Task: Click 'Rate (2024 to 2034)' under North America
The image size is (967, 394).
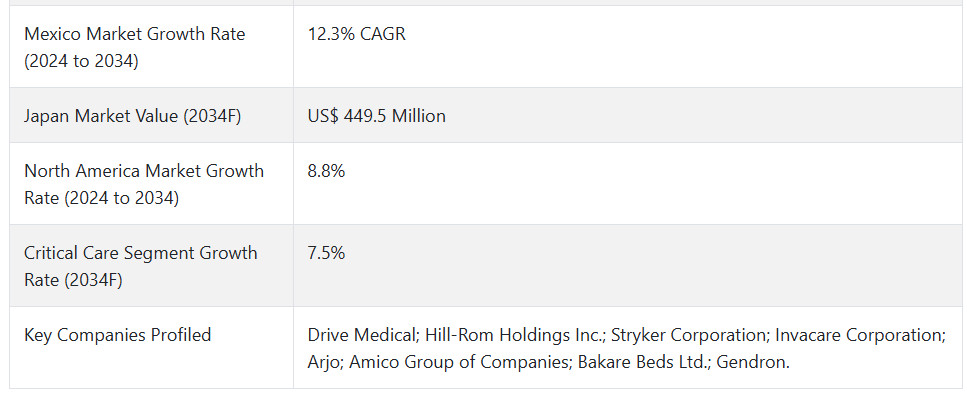Action: [102, 198]
